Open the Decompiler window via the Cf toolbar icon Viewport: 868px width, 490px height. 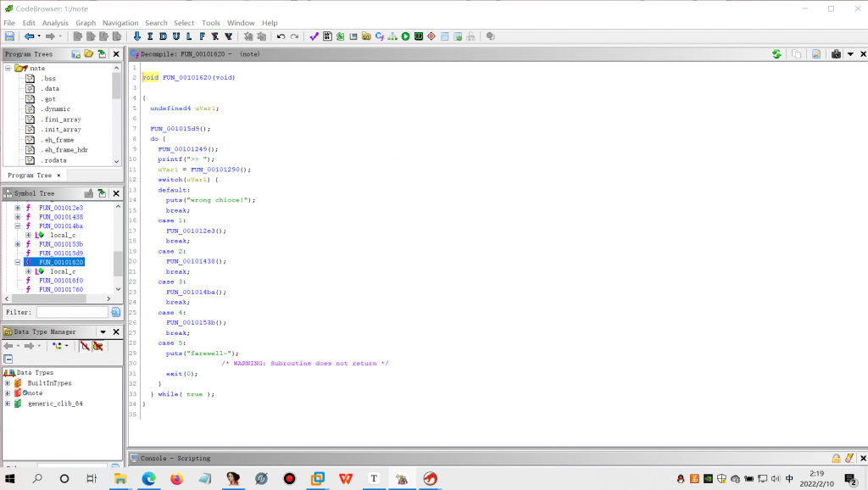379,36
